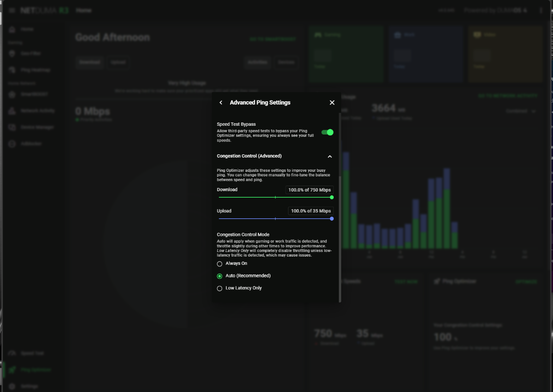
Task: Click the Upload percentage value field
Action: click(x=311, y=211)
